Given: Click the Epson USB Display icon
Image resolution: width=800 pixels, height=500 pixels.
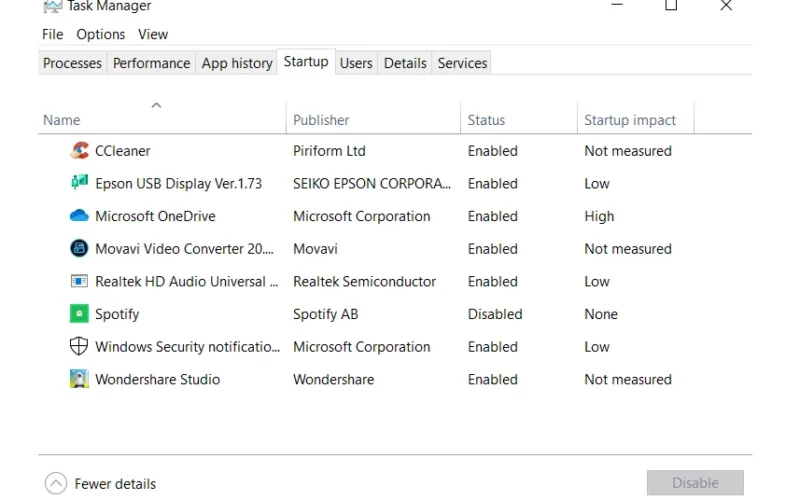Looking at the screenshot, I should [79, 183].
